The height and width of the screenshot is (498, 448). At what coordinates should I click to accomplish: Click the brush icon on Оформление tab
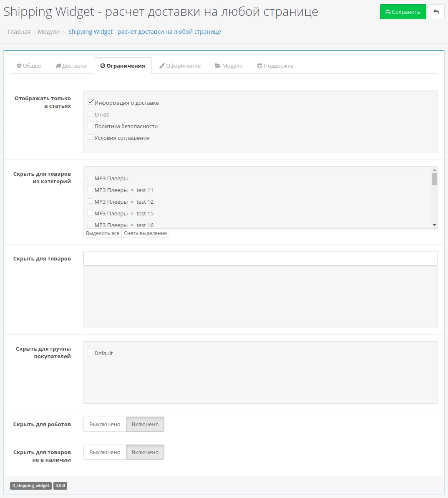click(162, 66)
